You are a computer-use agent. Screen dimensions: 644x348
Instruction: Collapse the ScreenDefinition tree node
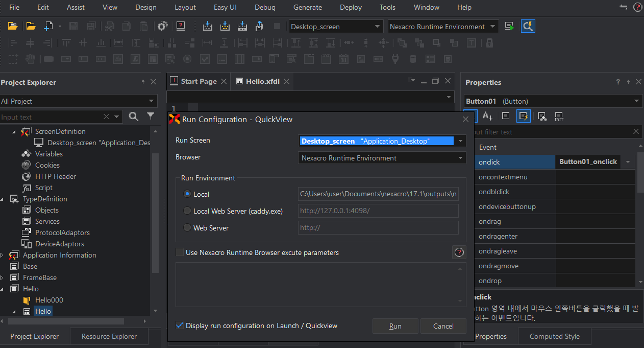pyautogui.click(x=14, y=131)
